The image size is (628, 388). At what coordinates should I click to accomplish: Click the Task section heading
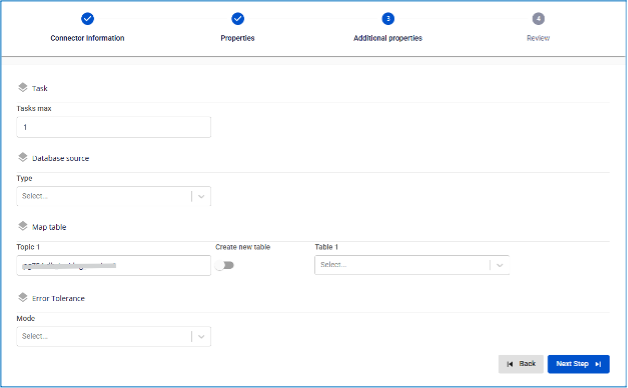pyautogui.click(x=40, y=88)
